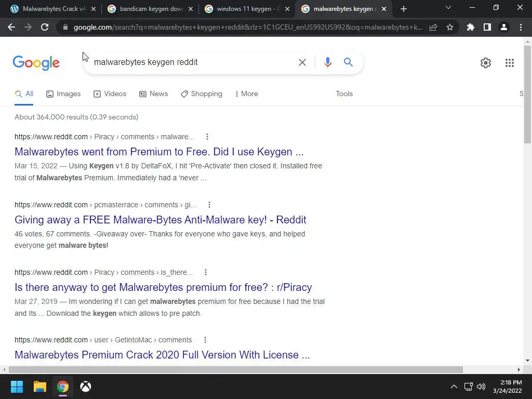The width and height of the screenshot is (532, 399).
Task: Click the forward navigation arrow
Action: 28,27
